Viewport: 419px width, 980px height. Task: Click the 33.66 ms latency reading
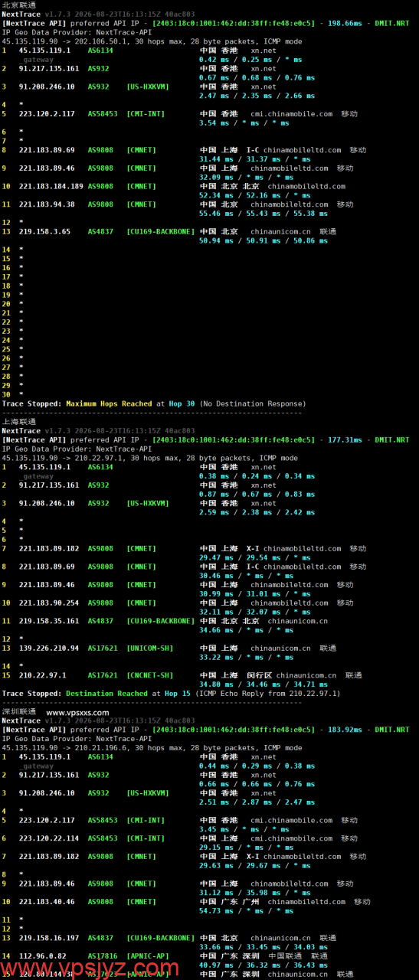coord(214,947)
